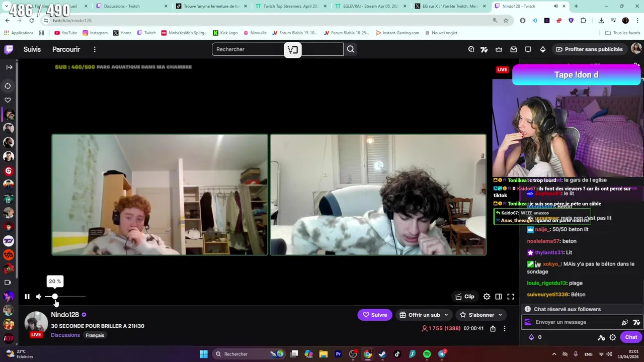Switch the player to fullscreen

[511, 297]
